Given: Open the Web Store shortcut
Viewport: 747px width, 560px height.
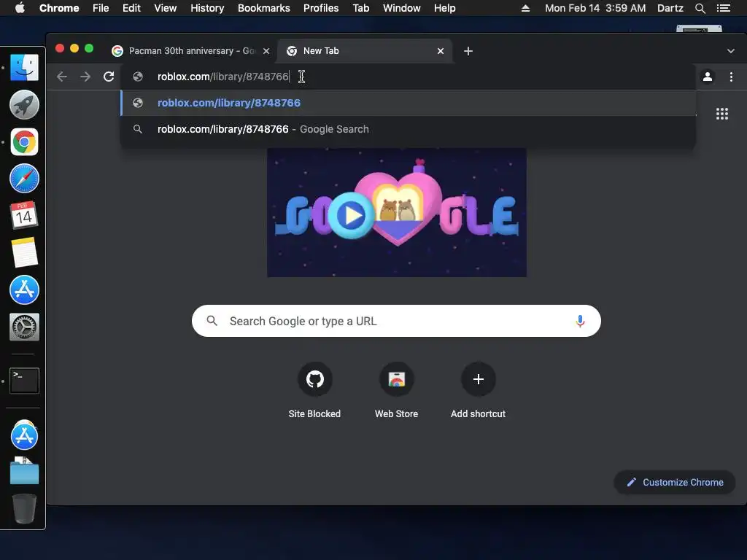Looking at the screenshot, I should click(x=396, y=392).
